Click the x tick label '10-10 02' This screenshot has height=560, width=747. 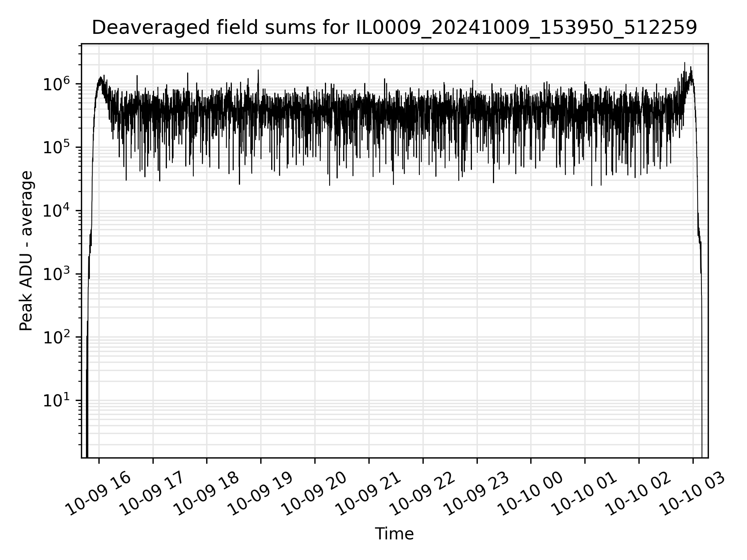pos(638,494)
